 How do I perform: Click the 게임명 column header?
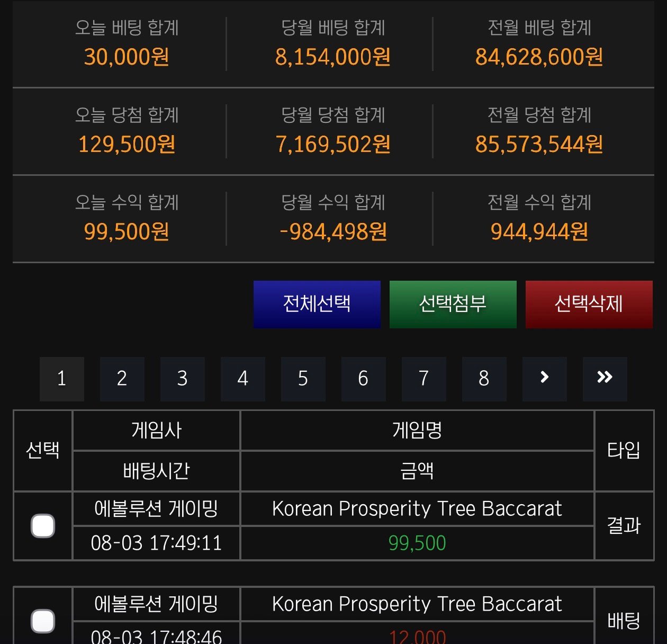click(x=417, y=430)
